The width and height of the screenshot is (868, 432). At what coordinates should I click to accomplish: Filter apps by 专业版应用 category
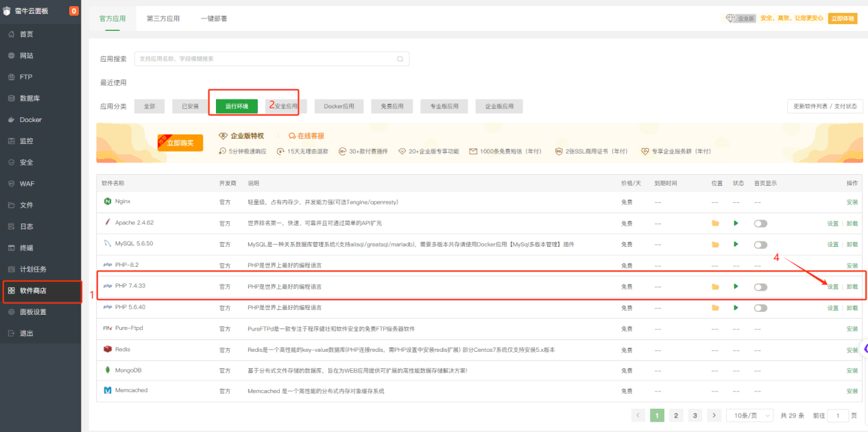(444, 106)
